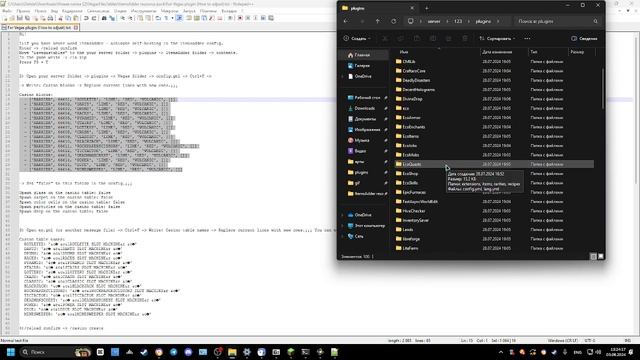Screen dimensions: 640x360
Task: Go back in the File Explorer window
Action: (x=346, y=21)
